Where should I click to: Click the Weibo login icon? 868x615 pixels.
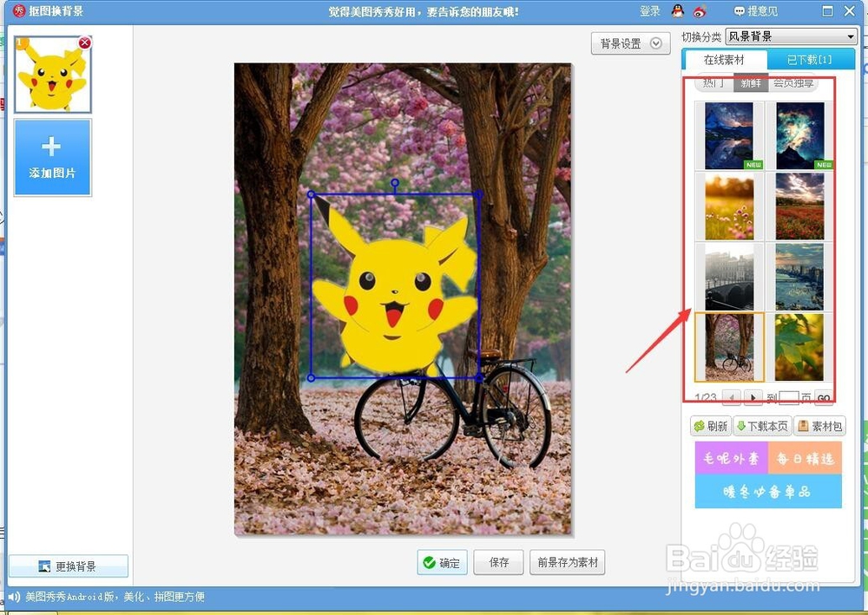pos(700,10)
